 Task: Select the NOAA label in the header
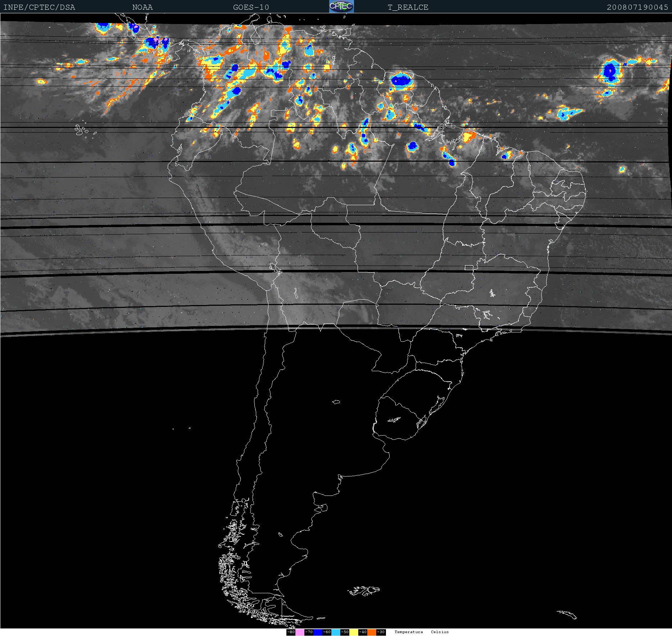tap(142, 7)
